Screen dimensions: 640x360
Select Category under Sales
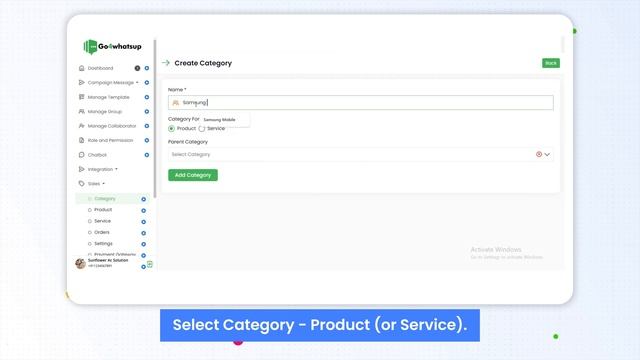[x=105, y=199]
